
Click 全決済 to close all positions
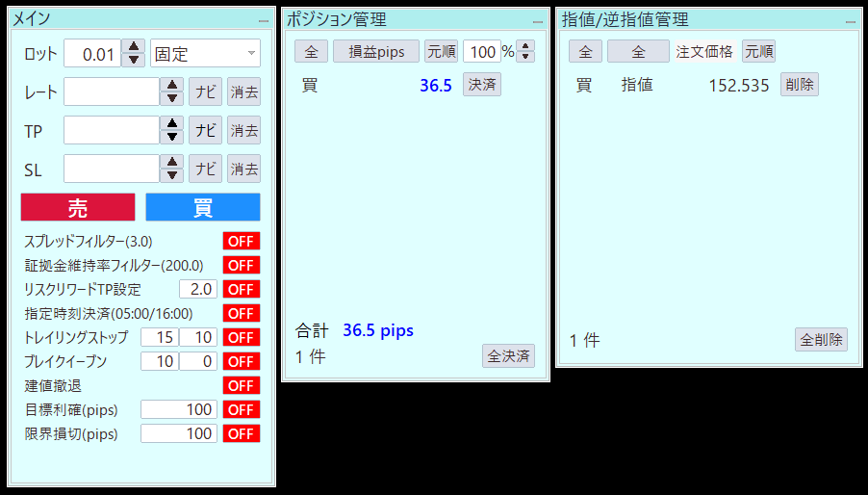click(x=508, y=355)
